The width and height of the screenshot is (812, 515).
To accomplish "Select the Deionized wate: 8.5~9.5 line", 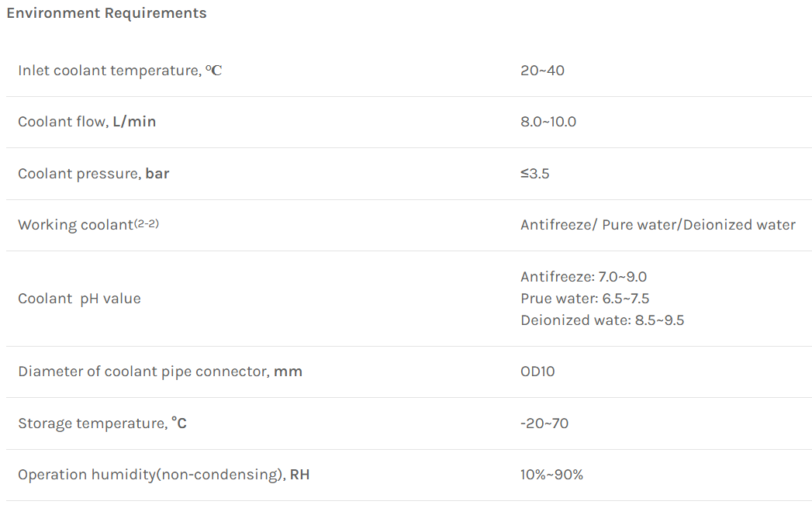I will pyautogui.click(x=603, y=320).
